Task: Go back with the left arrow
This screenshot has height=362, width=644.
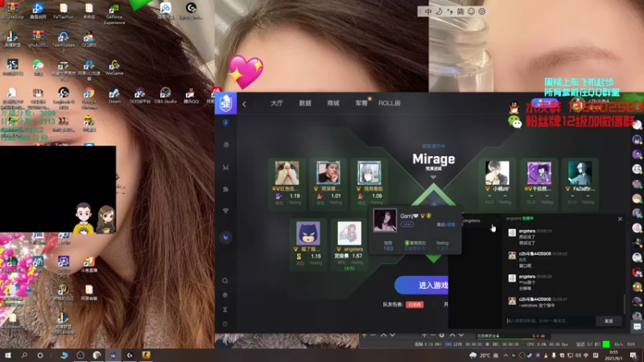Action: pyautogui.click(x=244, y=104)
